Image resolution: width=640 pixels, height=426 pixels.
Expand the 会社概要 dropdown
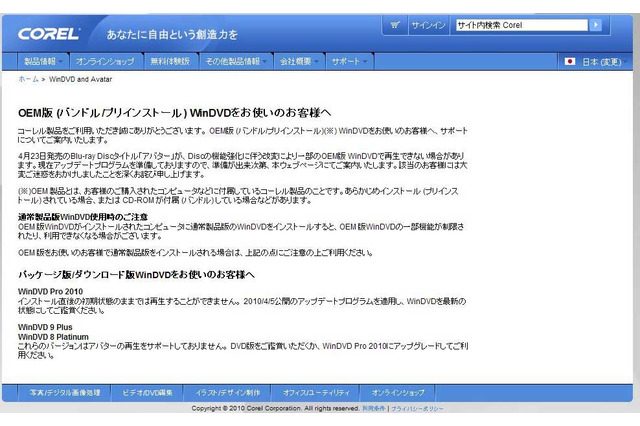coord(299,61)
